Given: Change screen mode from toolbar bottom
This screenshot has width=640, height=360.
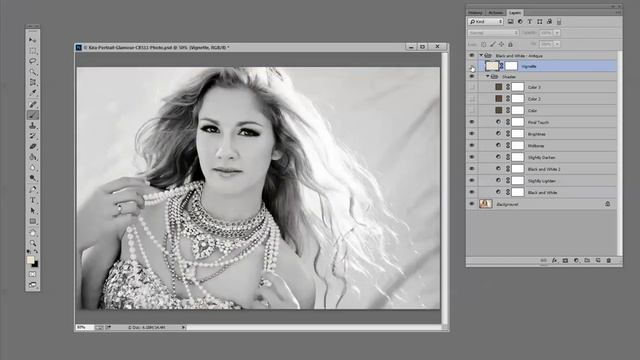Looking at the screenshot, I should (x=32, y=284).
